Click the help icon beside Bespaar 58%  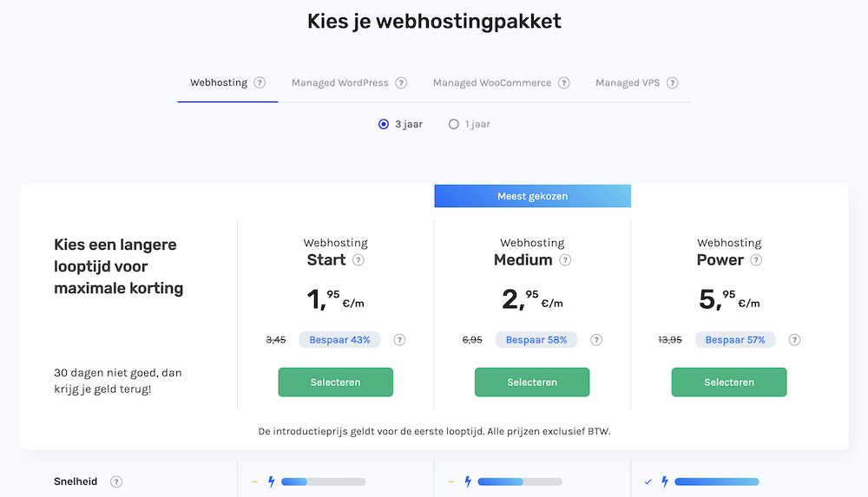(x=596, y=340)
